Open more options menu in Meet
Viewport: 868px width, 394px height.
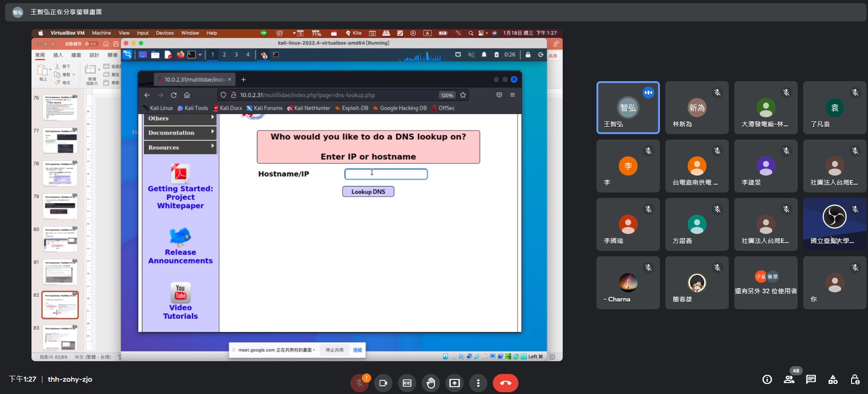click(478, 383)
